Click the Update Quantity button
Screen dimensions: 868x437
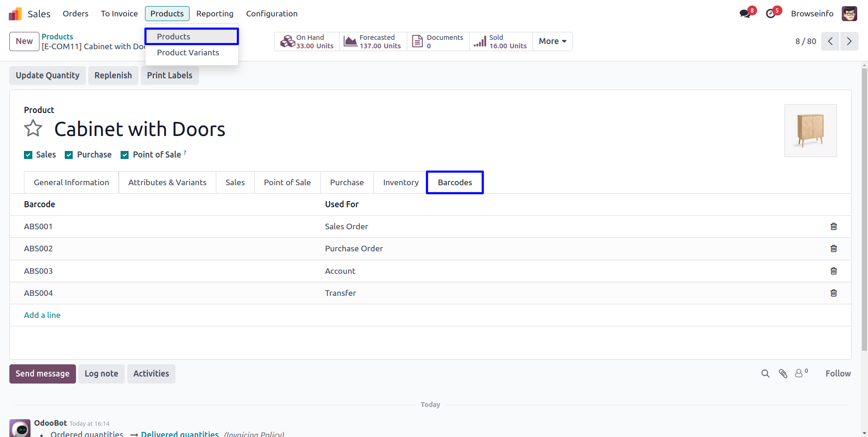[x=47, y=75]
